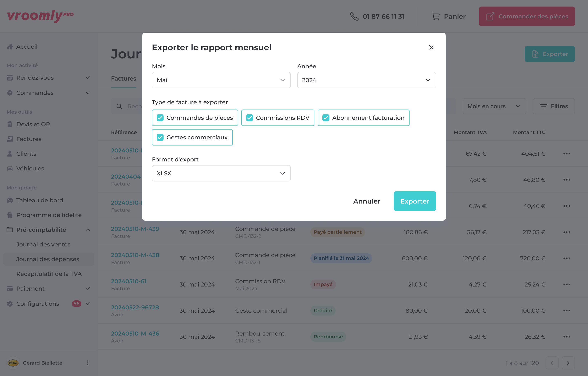
Task: Click the Vroomly Pro logo
Action: point(40,16)
